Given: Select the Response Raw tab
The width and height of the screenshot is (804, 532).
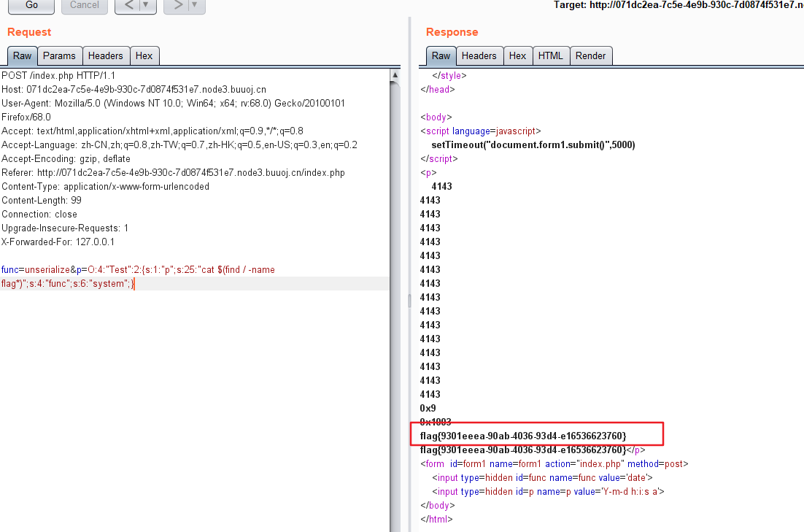Looking at the screenshot, I should coord(441,56).
